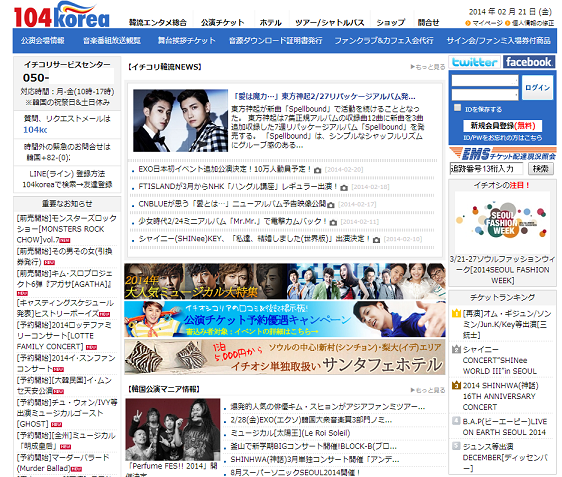The height and width of the screenshot is (477, 562).
Task: Select ファンクラブ&カフェ入会代行 in blue bar
Action: pyautogui.click(x=384, y=40)
